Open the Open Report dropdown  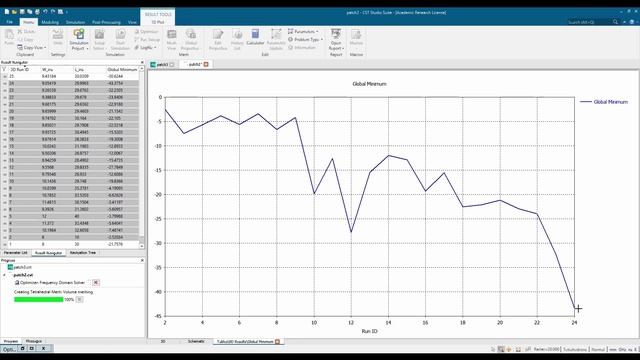[x=336, y=45]
